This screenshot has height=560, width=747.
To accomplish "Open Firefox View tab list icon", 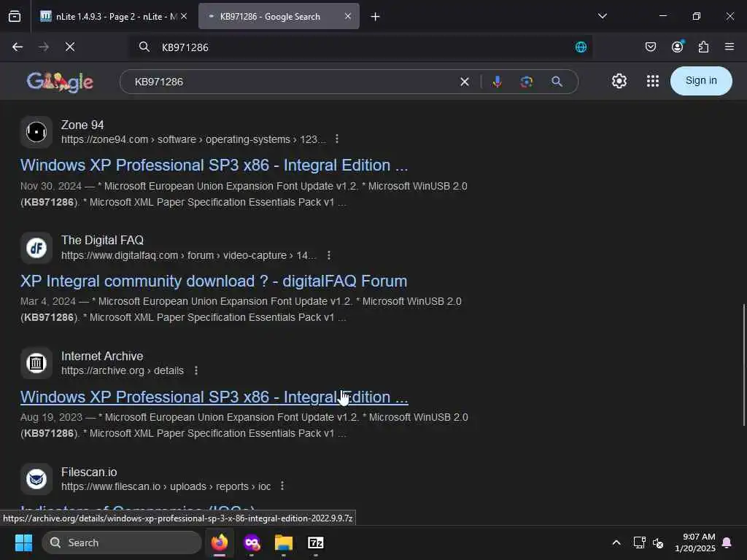I will (15, 16).
